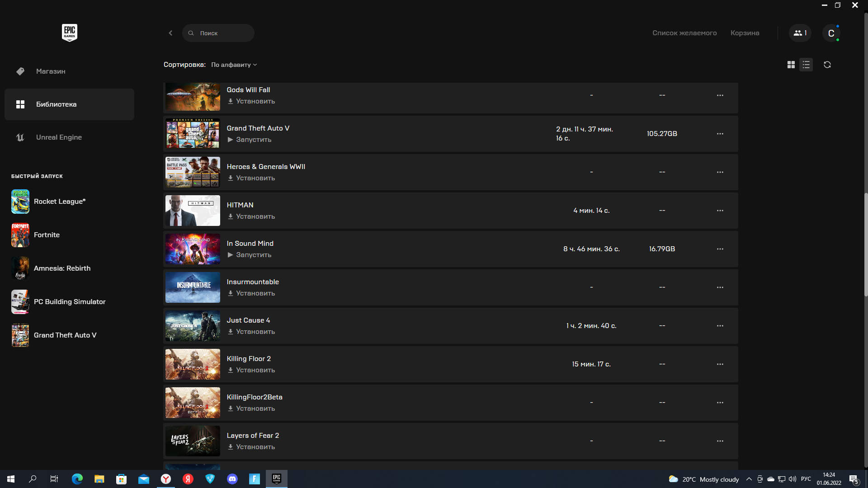Image resolution: width=868 pixels, height=488 pixels.
Task: Open options menu for Gods Will Fall
Action: tap(720, 95)
